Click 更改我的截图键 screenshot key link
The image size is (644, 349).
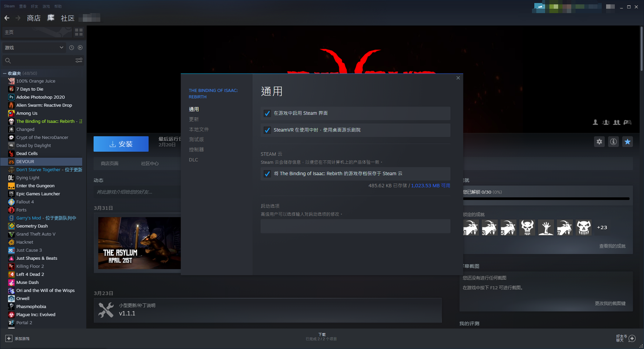click(x=610, y=304)
